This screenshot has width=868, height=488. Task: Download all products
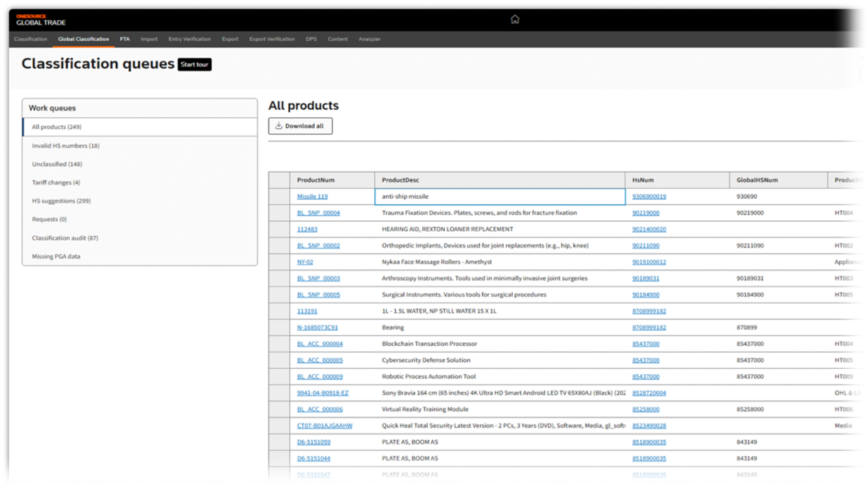300,126
